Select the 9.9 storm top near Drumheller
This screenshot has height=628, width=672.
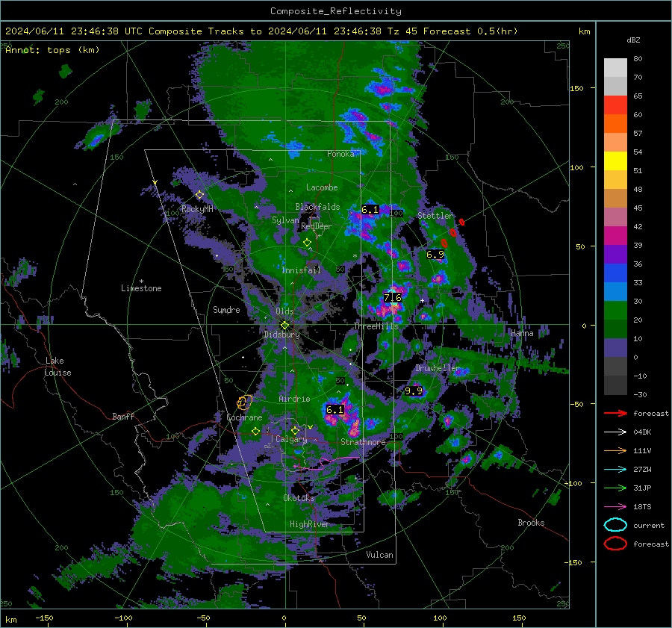tap(413, 391)
